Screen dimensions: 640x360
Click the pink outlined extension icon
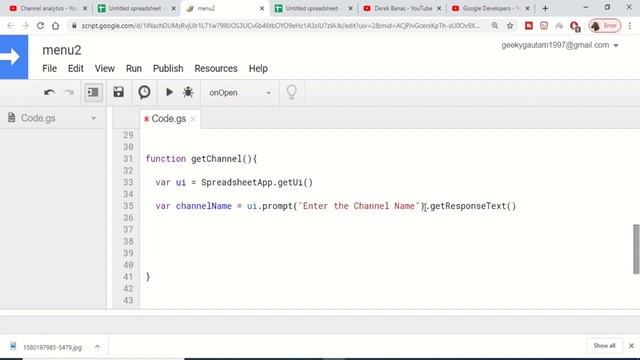544,26
